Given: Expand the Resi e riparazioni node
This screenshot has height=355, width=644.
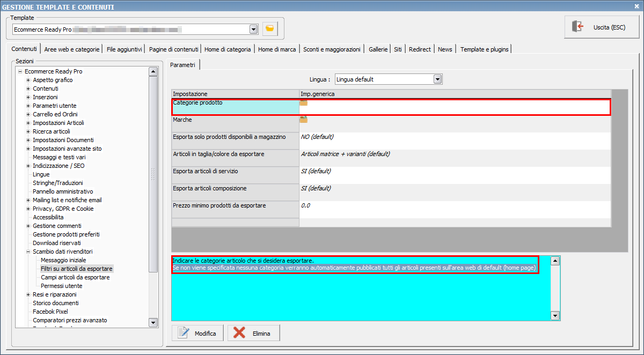Looking at the screenshot, I should tap(28, 294).
